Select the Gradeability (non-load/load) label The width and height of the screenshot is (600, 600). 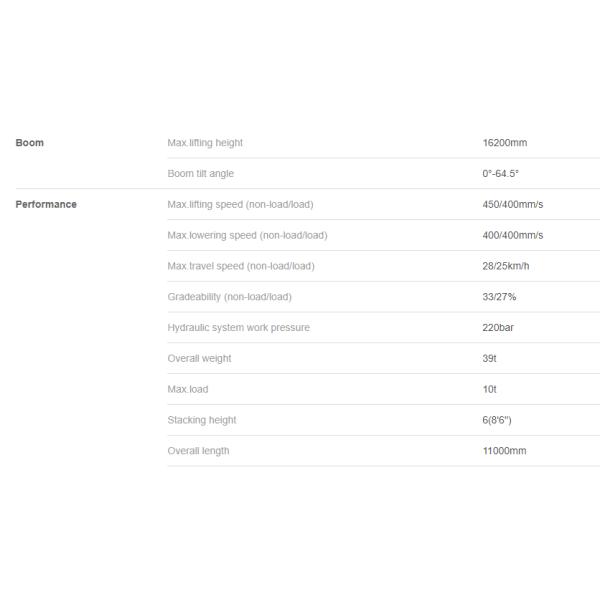pyautogui.click(x=230, y=297)
